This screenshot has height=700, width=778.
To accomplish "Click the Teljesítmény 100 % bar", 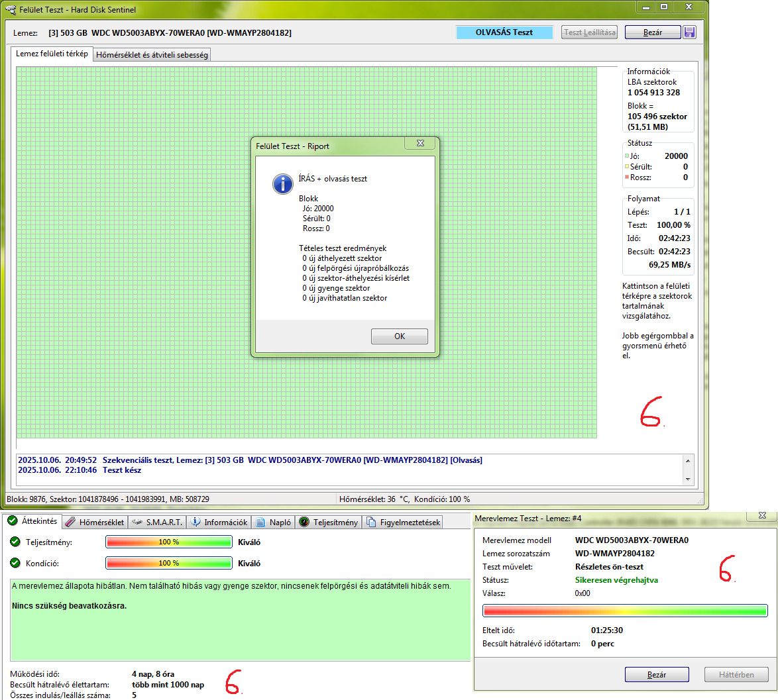I will tap(169, 542).
